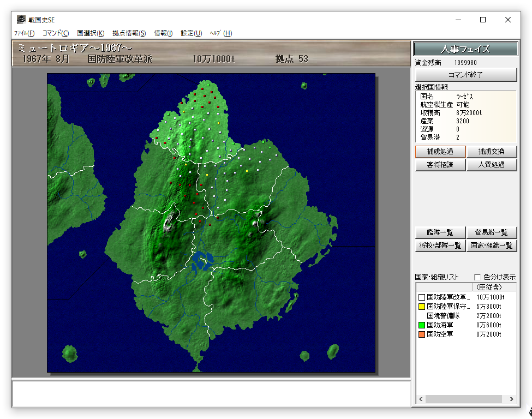Click the 客将招請 button
This screenshot has height=419, width=532.
(440, 165)
